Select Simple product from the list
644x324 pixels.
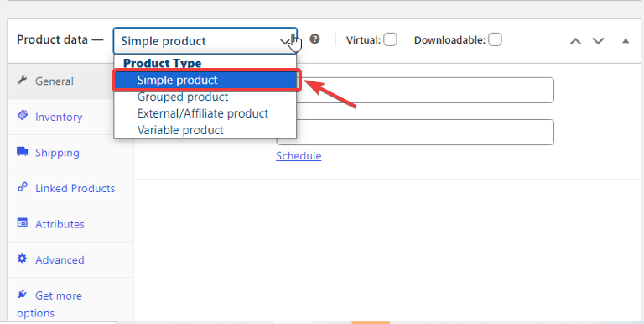(205, 81)
